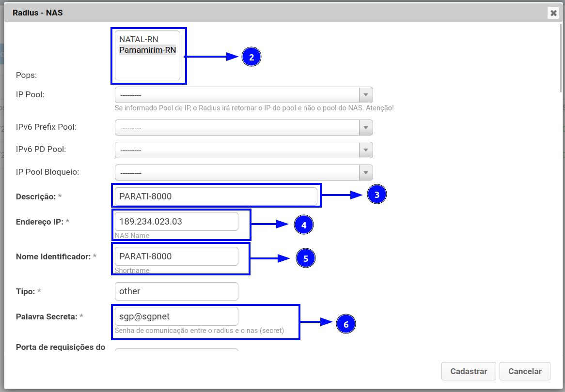This screenshot has height=392, width=565.
Task: Click the blue number 5 marker
Action: click(306, 258)
